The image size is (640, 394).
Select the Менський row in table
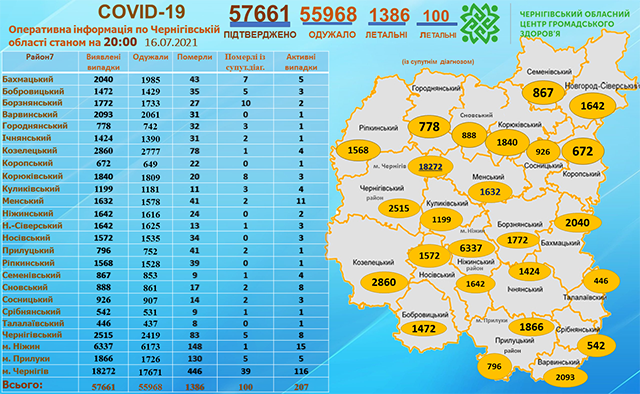[x=165, y=201]
